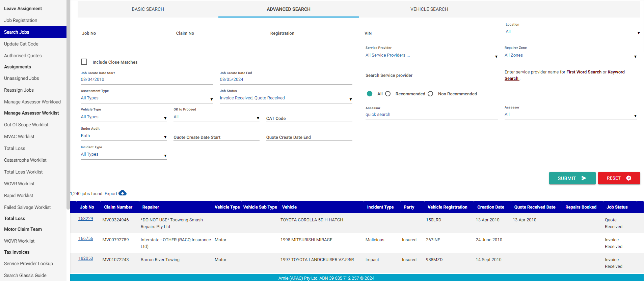The width and height of the screenshot is (644, 281).
Task: Switch to the Vehicle Search tab
Action: (429, 9)
